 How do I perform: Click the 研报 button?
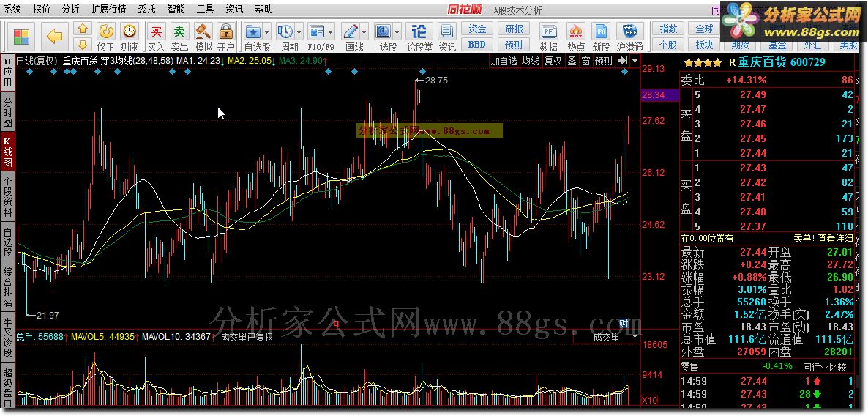tap(514, 29)
